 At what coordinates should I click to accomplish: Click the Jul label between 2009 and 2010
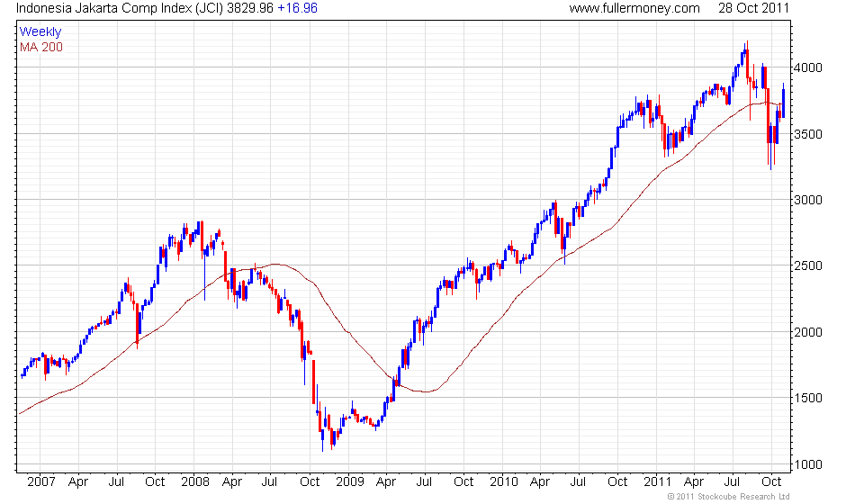pyautogui.click(x=424, y=482)
